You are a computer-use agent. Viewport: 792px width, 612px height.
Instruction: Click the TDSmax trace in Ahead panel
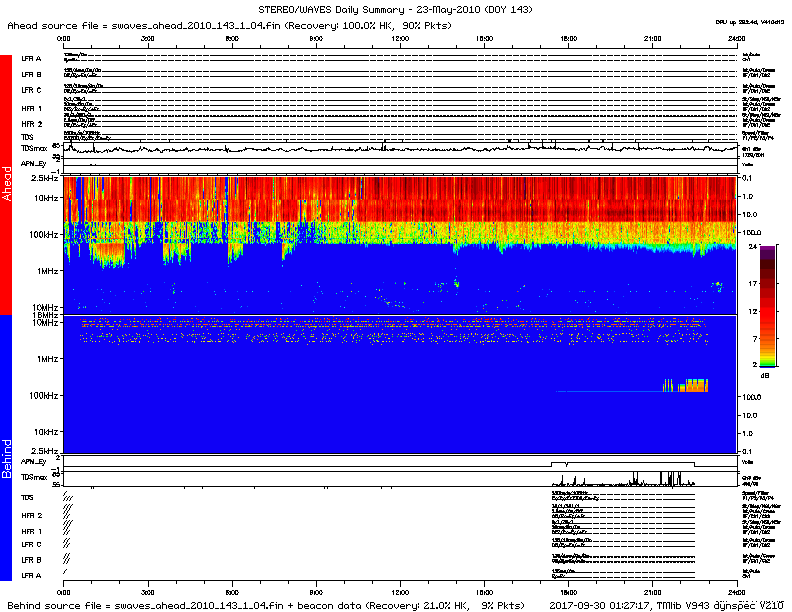400,149
